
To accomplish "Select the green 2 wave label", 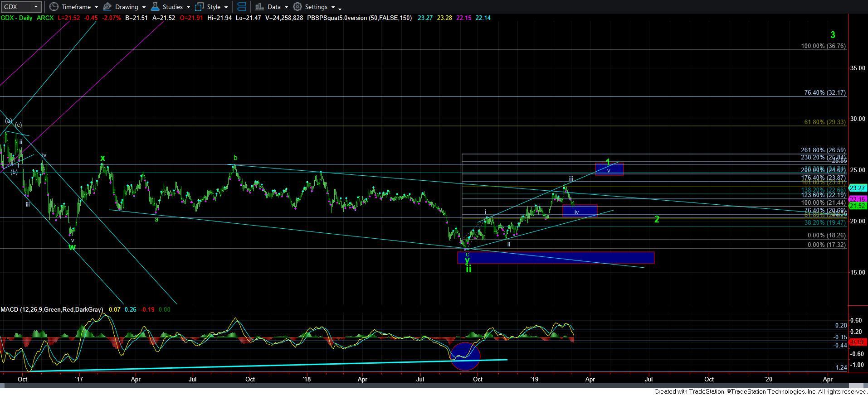I will tap(657, 220).
